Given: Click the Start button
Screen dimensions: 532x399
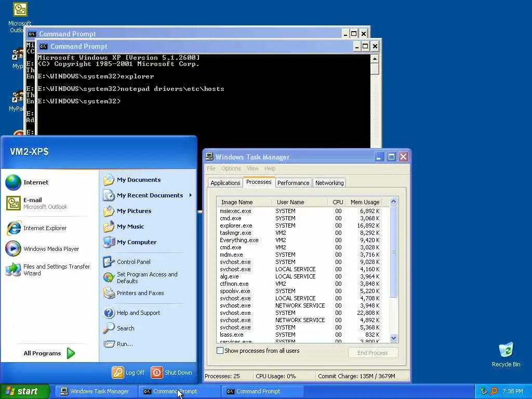Looking at the screenshot, I should pos(24,392).
